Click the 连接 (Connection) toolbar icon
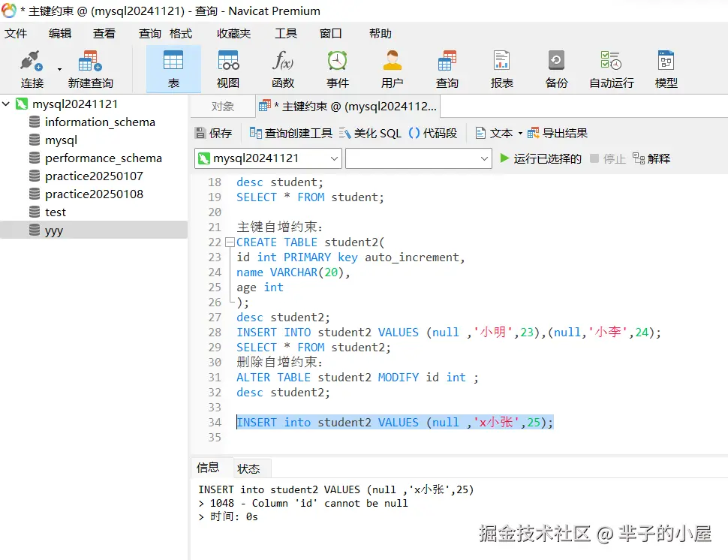The height and width of the screenshot is (560, 728). 32,69
